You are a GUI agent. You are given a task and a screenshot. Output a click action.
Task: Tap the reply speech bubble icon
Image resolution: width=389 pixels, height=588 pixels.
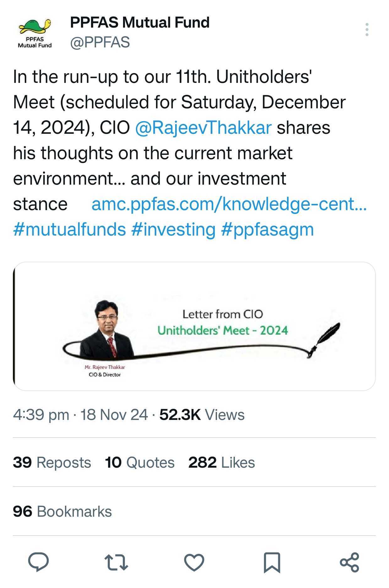pos(38,562)
